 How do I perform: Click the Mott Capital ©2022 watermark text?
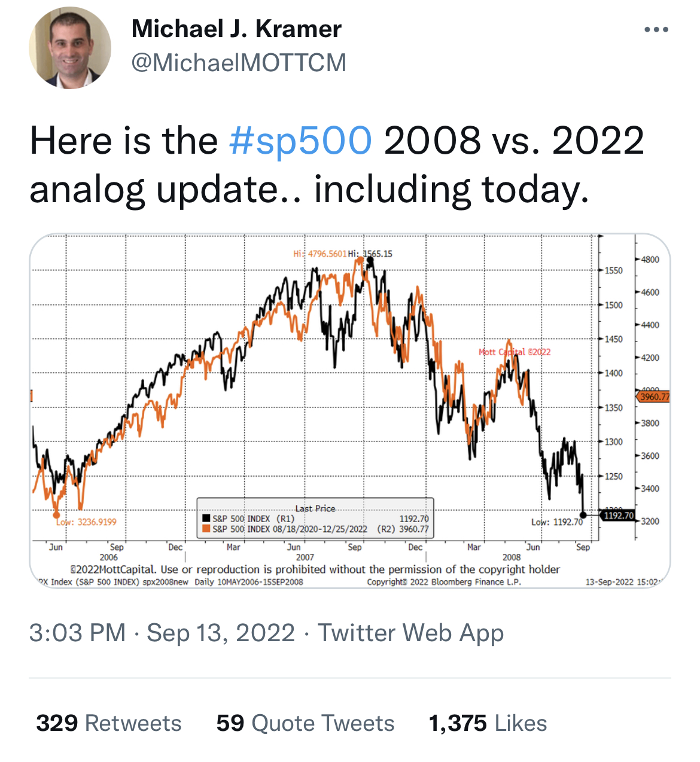tap(515, 352)
